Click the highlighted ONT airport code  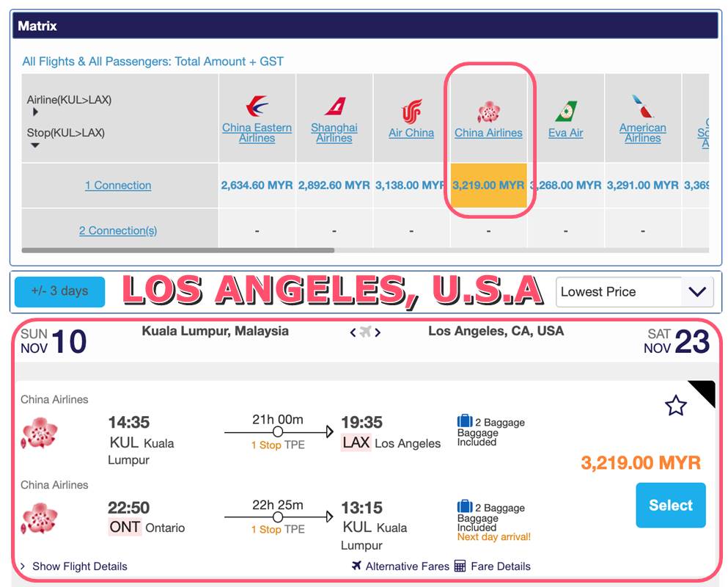click(125, 527)
